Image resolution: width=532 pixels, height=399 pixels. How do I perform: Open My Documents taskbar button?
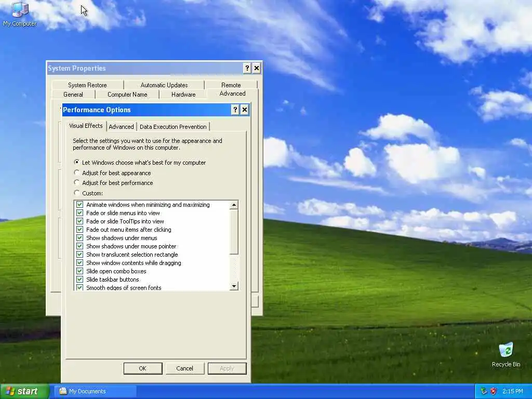[96, 391]
